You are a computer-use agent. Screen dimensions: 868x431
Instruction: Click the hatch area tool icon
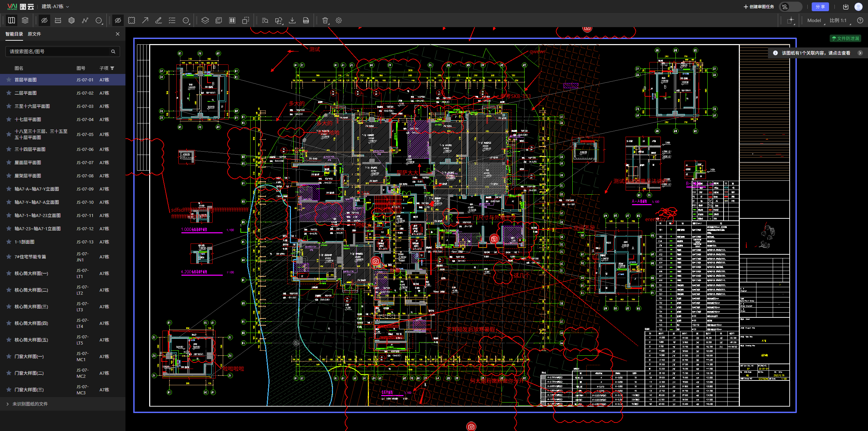[x=72, y=20]
